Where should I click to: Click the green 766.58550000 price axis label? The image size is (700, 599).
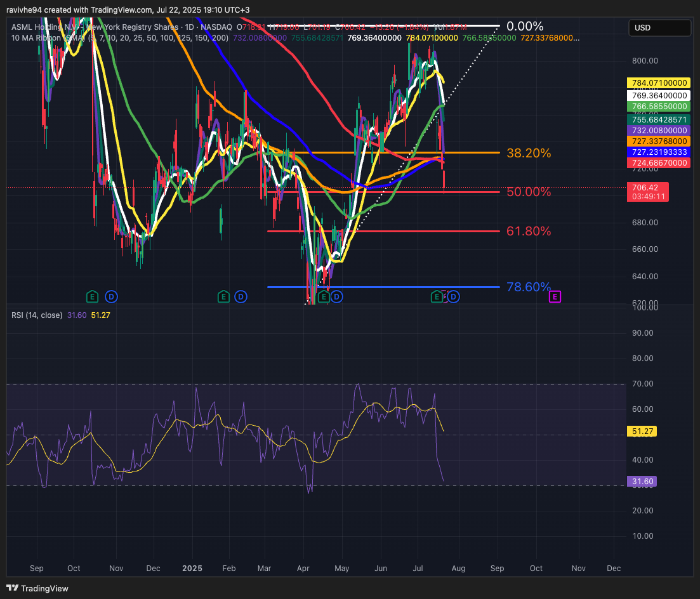tap(659, 106)
